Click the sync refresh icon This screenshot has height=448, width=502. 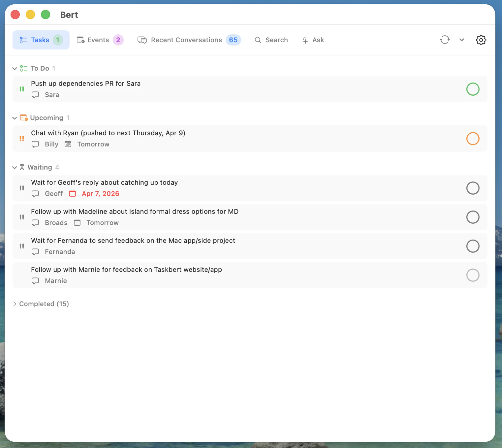[445, 40]
